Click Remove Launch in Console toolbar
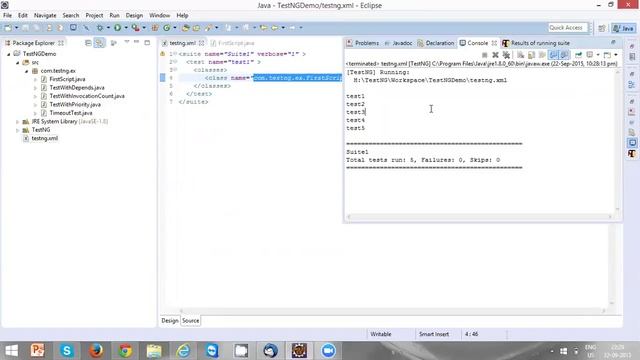The width and height of the screenshot is (640, 360). (x=495, y=55)
